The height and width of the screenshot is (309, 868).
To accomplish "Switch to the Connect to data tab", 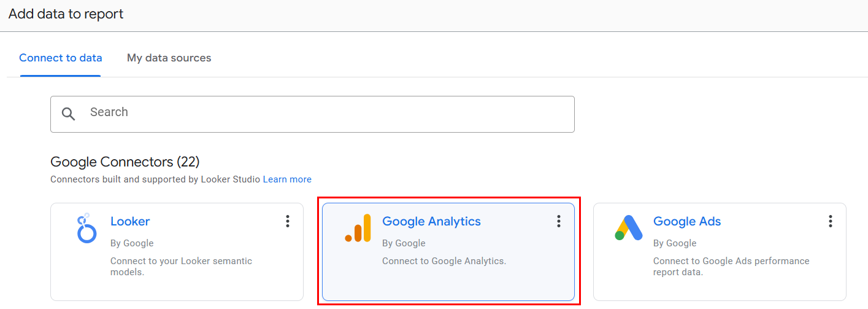I will point(61,58).
